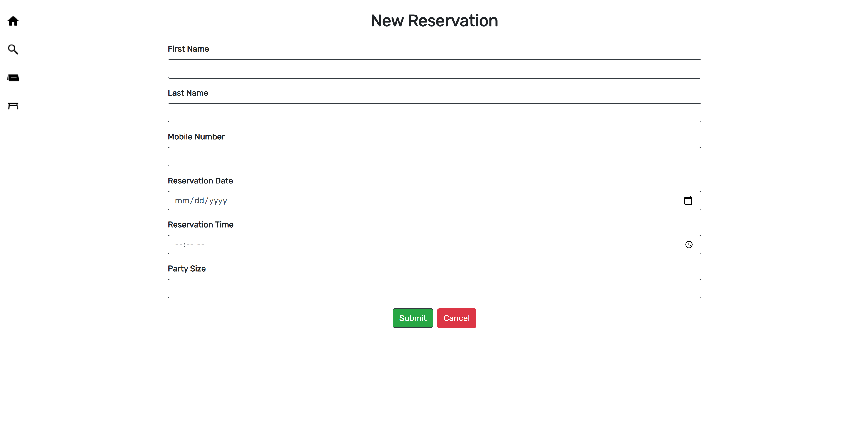Select the dd segment of the date field

pos(200,200)
